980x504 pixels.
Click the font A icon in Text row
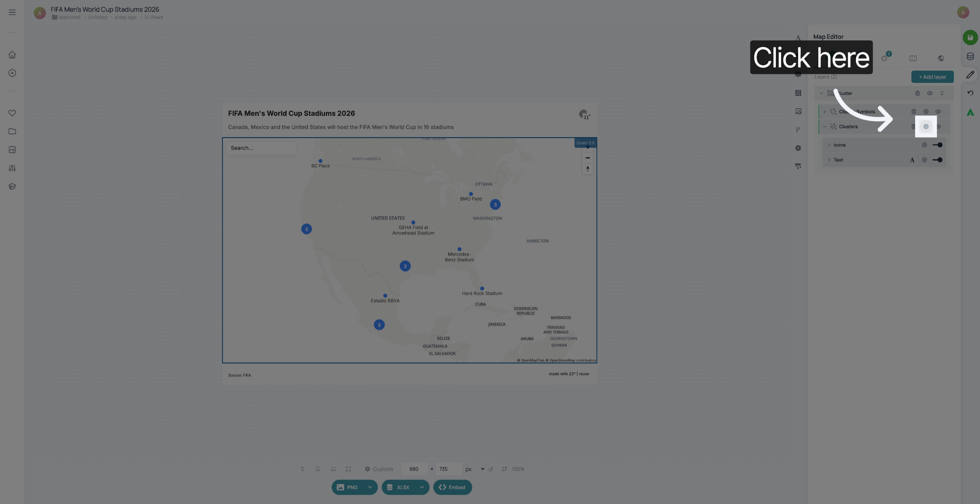912,160
